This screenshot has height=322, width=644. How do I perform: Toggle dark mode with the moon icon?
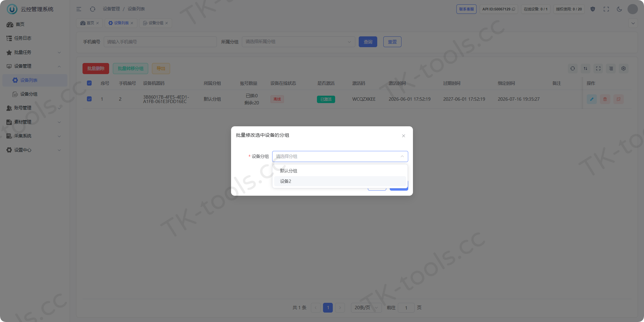pos(619,9)
